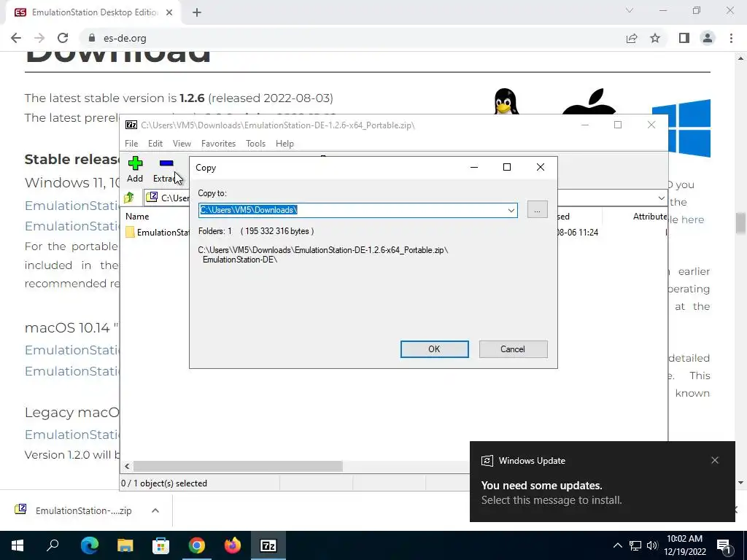
Task: Click the es-de.org address bar
Action: click(x=352, y=38)
